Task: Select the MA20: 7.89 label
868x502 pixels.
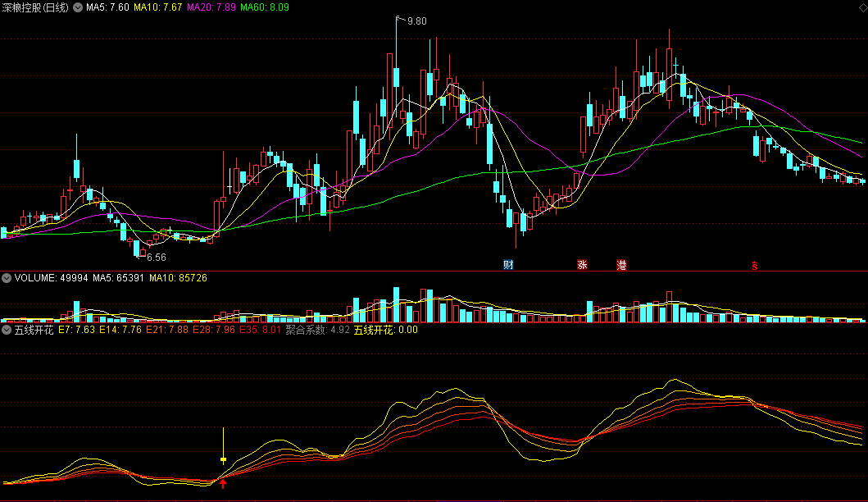Action: tap(211, 7)
